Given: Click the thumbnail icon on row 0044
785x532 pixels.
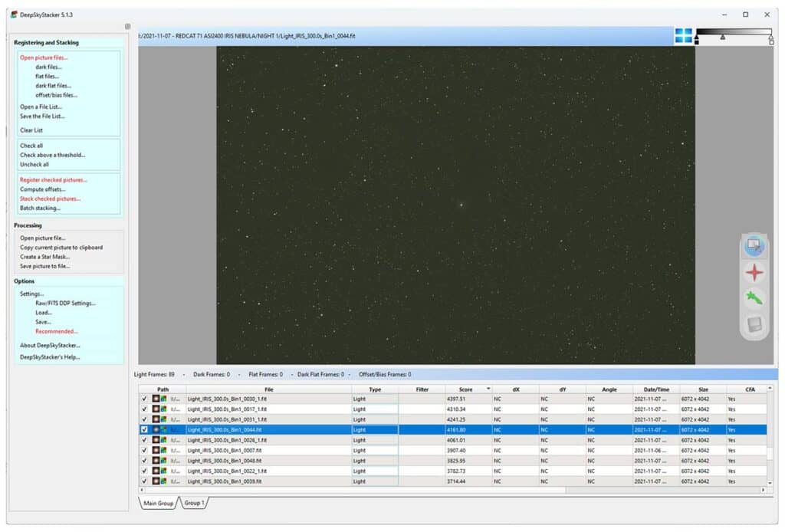Looking at the screenshot, I should tap(156, 429).
